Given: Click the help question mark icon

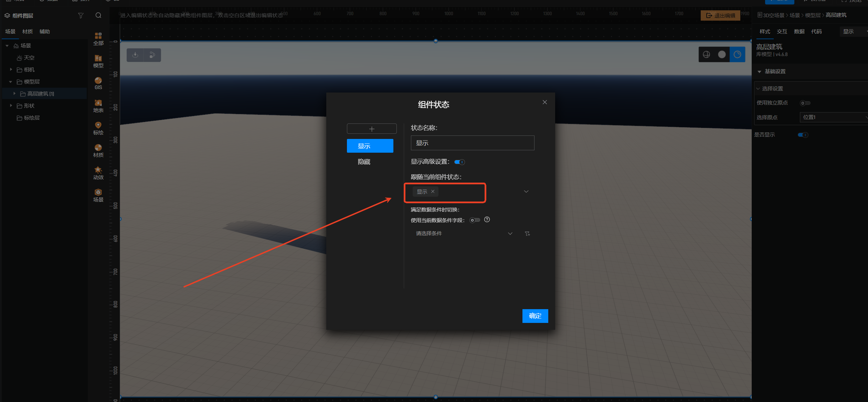Looking at the screenshot, I should 487,220.
